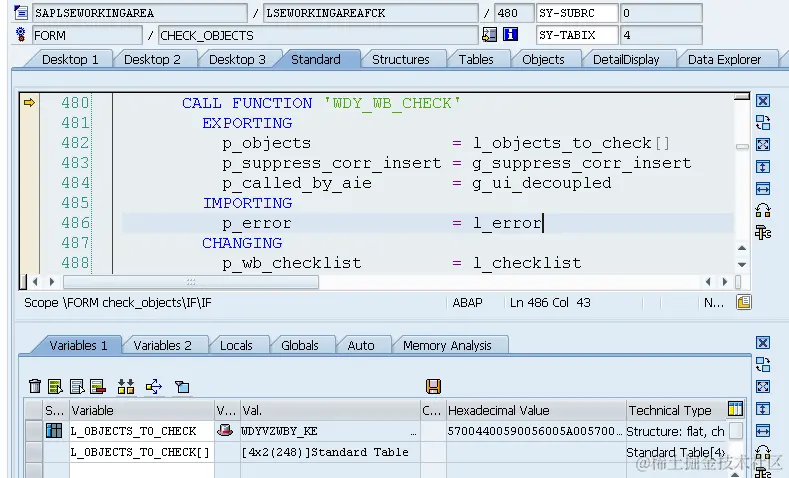This screenshot has height=478, width=789.
Task: Click the FORM event type icon
Action: [21, 34]
